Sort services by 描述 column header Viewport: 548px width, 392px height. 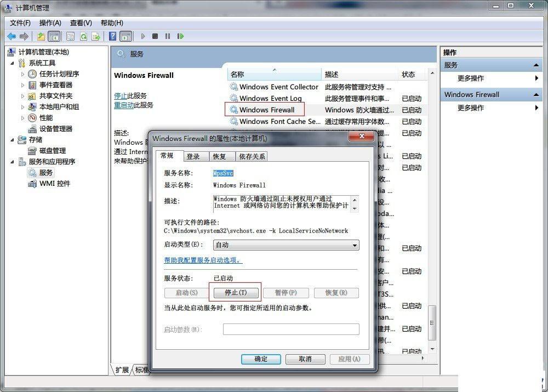click(359, 74)
